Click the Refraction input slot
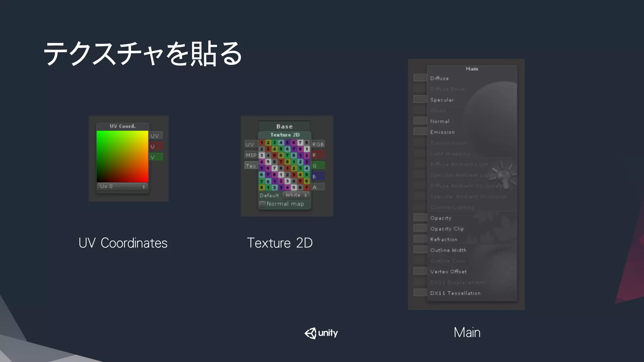Image resolution: width=644 pixels, height=362 pixels. pyautogui.click(x=420, y=239)
